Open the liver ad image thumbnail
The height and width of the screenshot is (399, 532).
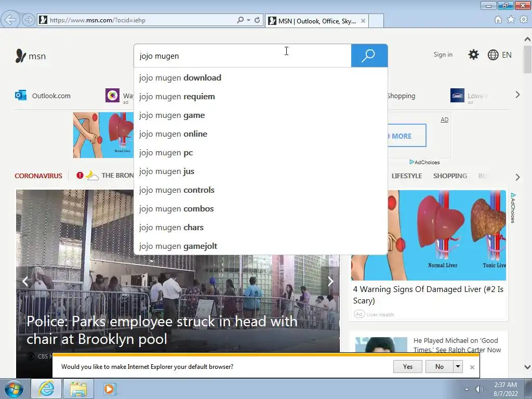pos(429,235)
